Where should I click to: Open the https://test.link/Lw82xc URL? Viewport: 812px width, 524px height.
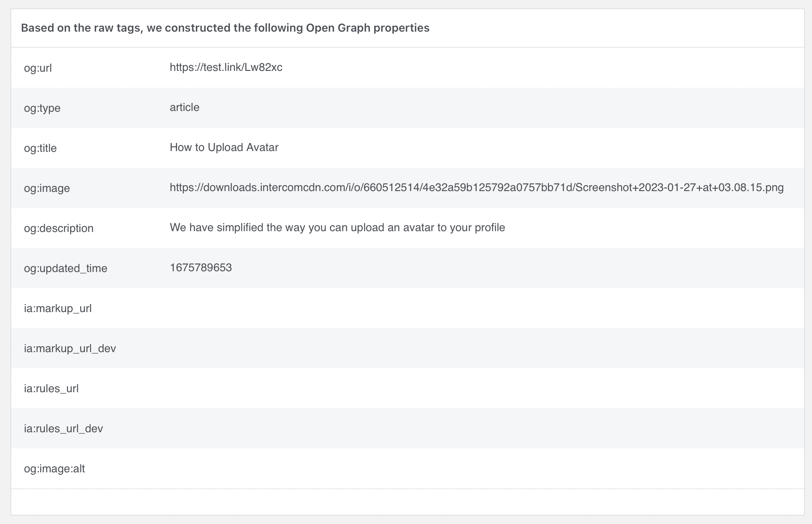coord(226,67)
